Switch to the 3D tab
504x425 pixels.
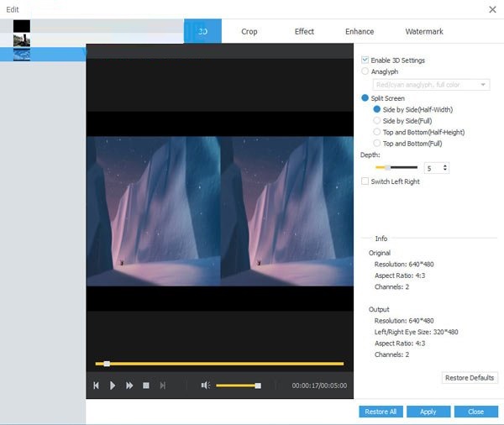(202, 31)
